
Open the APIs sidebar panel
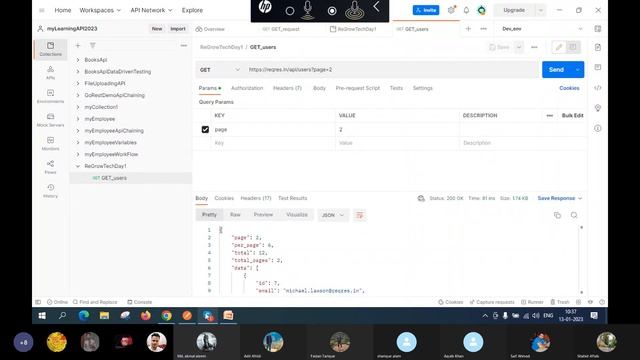pyautogui.click(x=50, y=73)
